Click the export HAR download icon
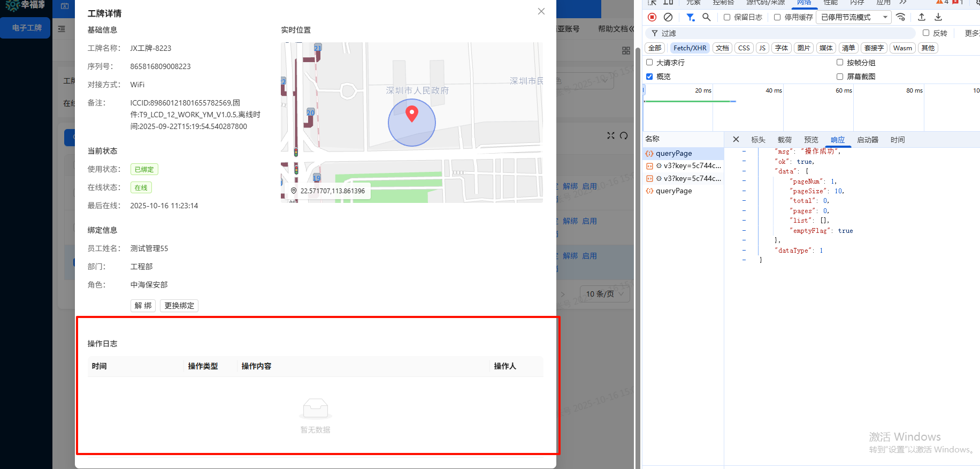This screenshot has width=980, height=469. (x=938, y=17)
